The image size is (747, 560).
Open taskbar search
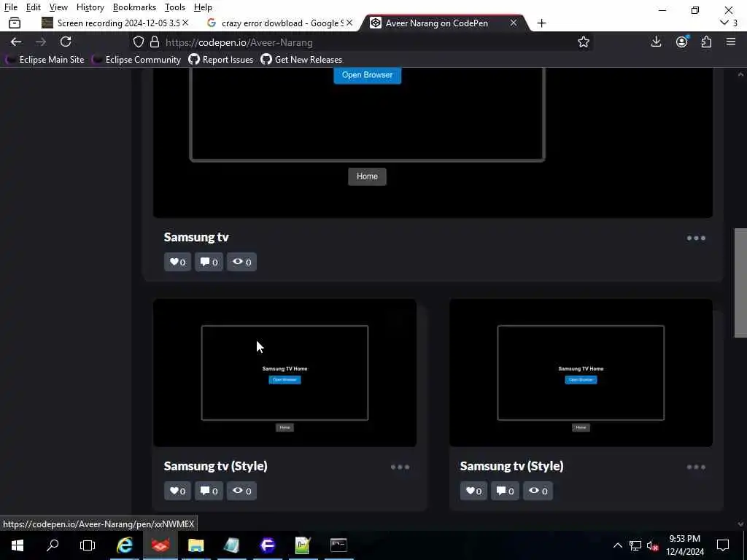click(x=53, y=545)
